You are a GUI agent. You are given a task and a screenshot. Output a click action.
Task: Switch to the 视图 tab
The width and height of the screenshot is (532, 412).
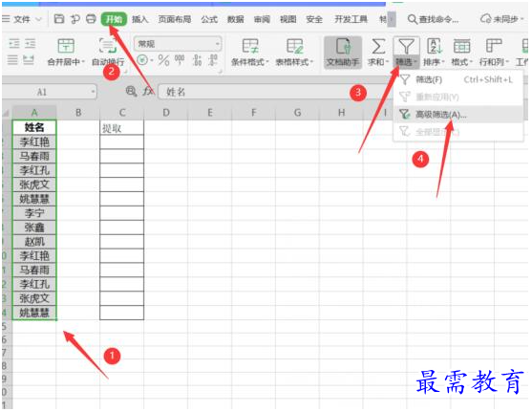point(288,19)
